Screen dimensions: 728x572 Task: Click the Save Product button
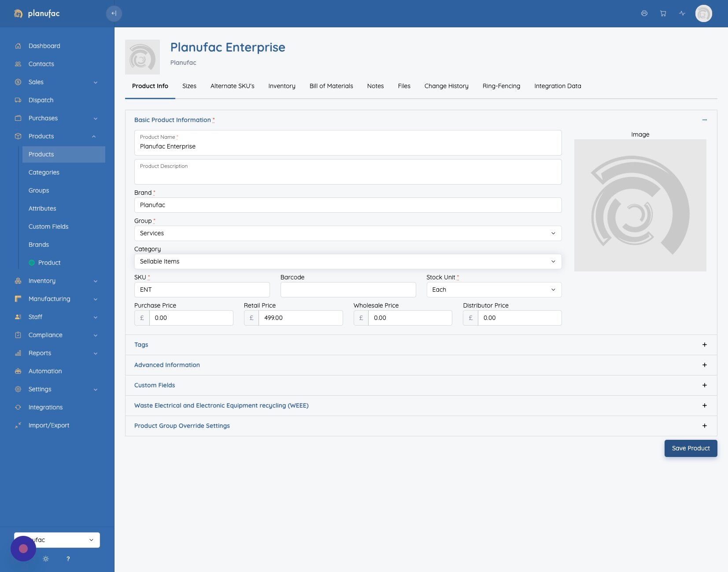pyautogui.click(x=691, y=448)
